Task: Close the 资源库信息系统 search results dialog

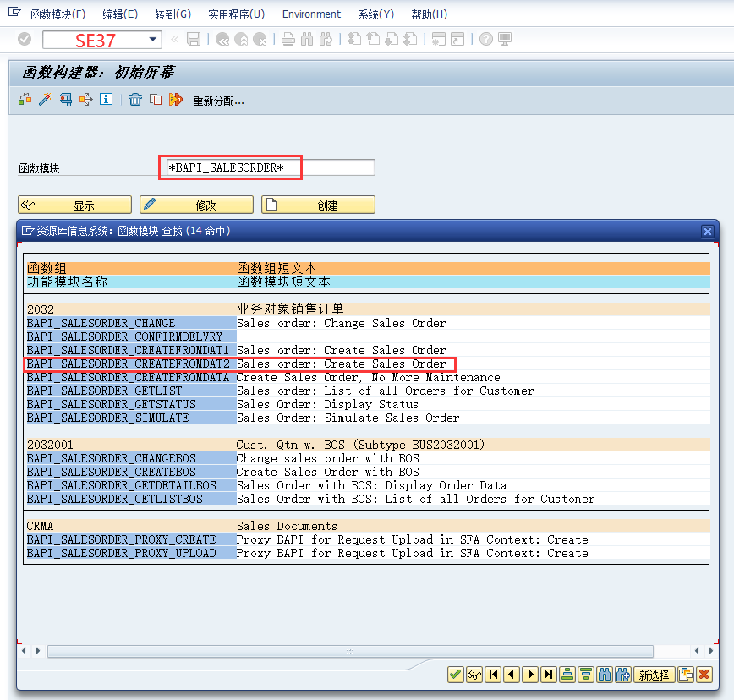Action: coord(707,231)
